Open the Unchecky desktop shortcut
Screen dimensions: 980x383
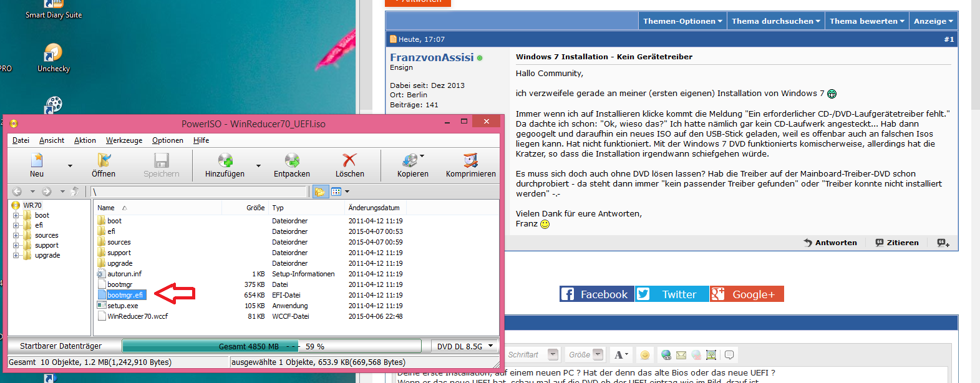coord(53,57)
